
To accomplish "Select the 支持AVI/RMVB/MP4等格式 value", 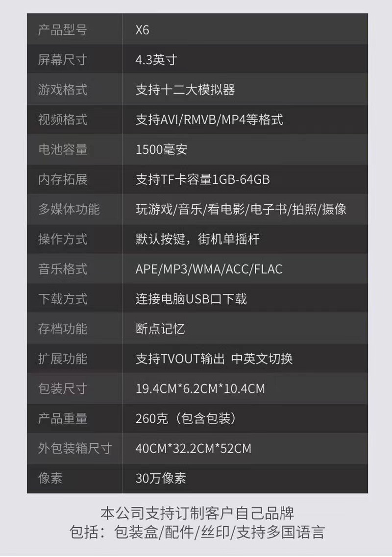I will [209, 120].
